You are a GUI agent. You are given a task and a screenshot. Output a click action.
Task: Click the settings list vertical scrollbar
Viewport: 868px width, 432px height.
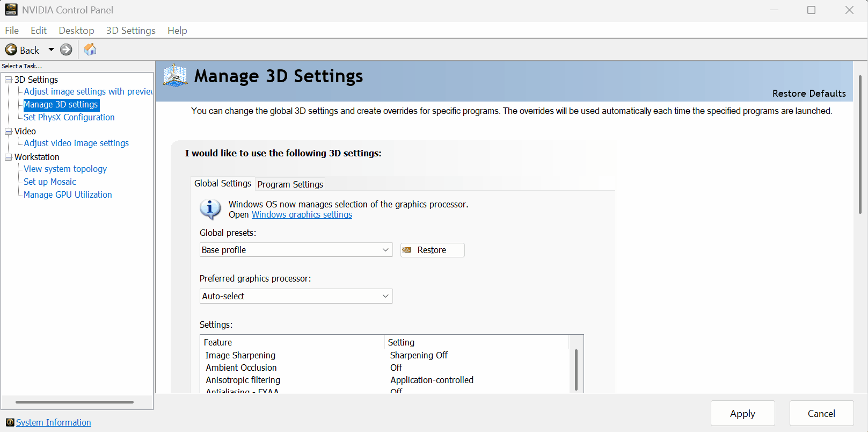pyautogui.click(x=576, y=370)
